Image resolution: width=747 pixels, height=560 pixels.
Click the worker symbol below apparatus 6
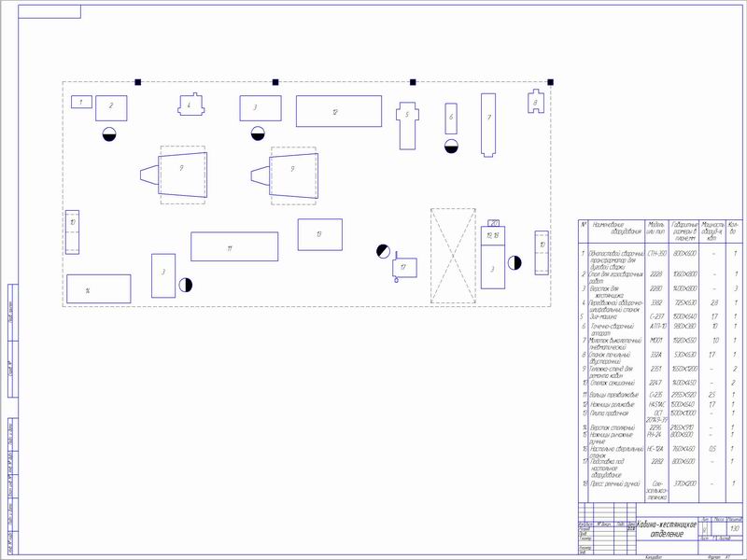[x=451, y=147]
